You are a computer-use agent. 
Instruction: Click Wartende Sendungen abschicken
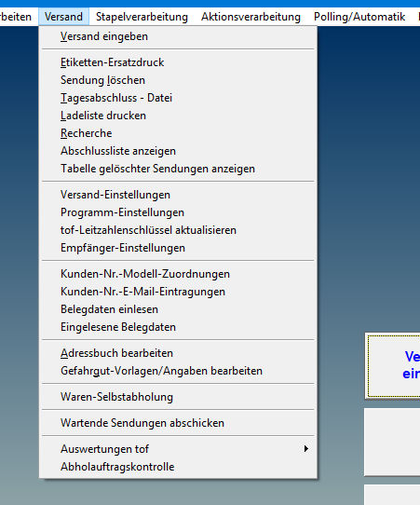178,423
